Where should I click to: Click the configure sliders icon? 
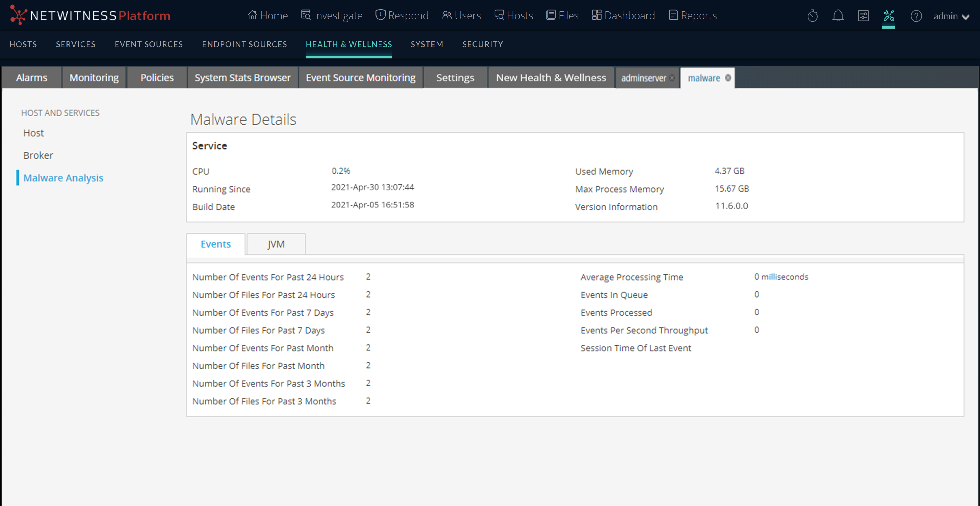pos(863,16)
